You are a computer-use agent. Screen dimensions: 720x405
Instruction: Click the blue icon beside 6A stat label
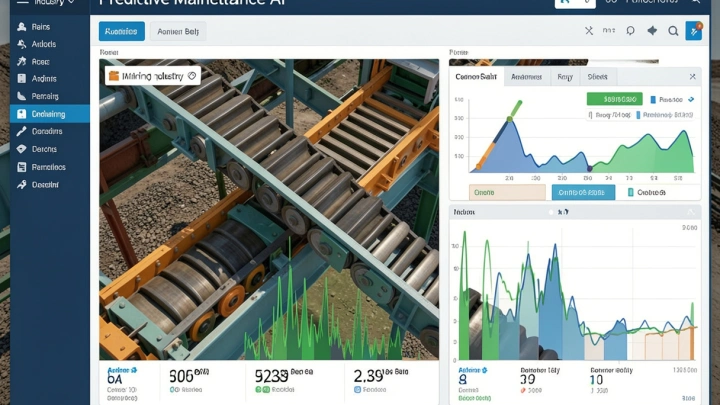tap(134, 370)
